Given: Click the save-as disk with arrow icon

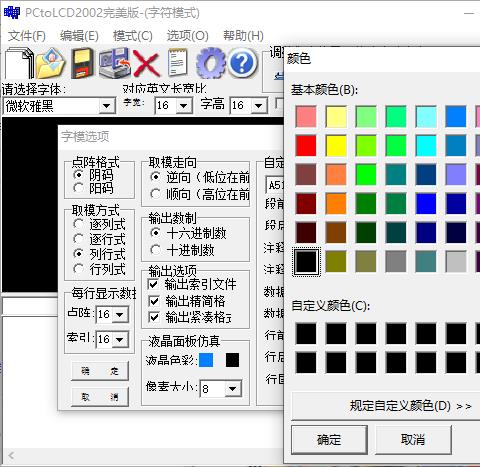Looking at the screenshot, I should pos(114,63).
